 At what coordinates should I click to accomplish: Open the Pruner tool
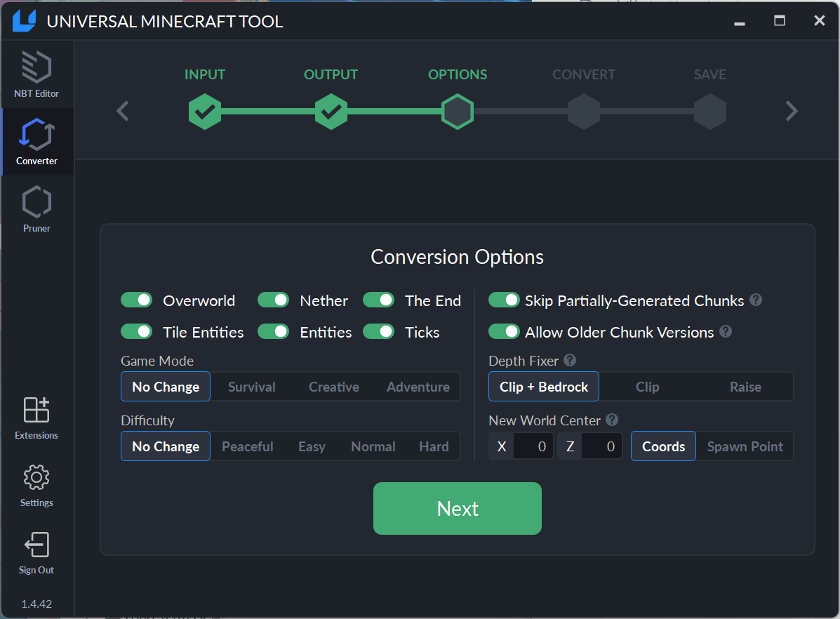(x=36, y=210)
